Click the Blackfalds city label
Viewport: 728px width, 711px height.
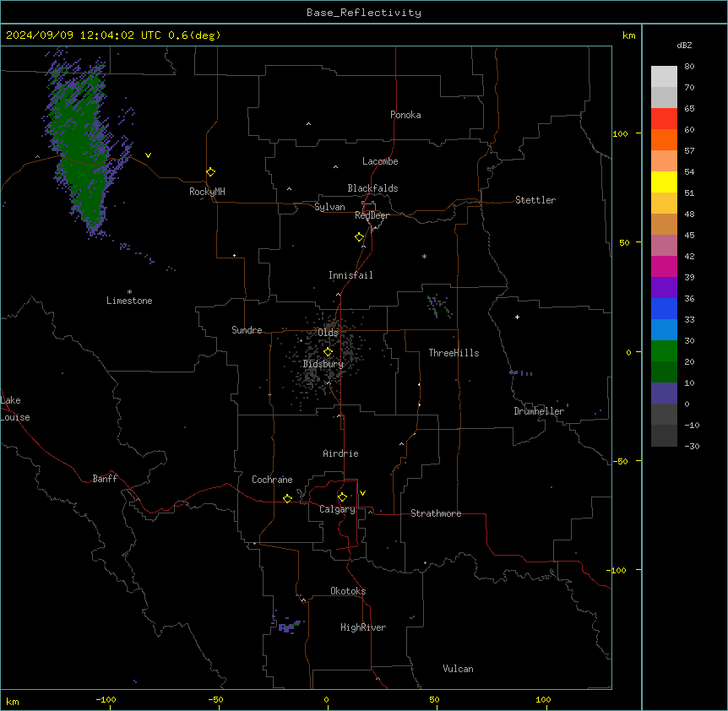[372, 188]
